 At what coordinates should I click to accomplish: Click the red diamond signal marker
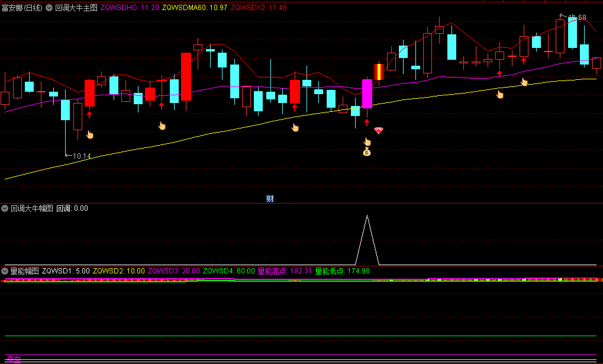pyautogui.click(x=379, y=131)
